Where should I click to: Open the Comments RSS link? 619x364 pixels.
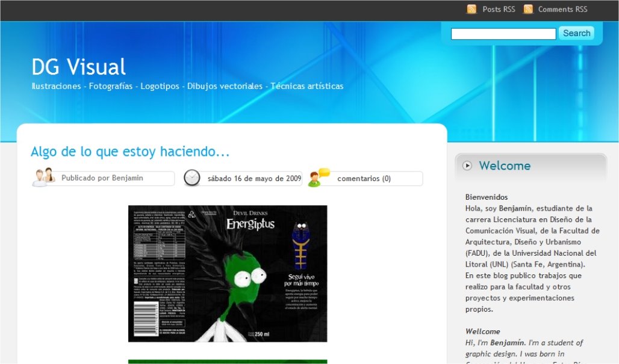(x=562, y=9)
